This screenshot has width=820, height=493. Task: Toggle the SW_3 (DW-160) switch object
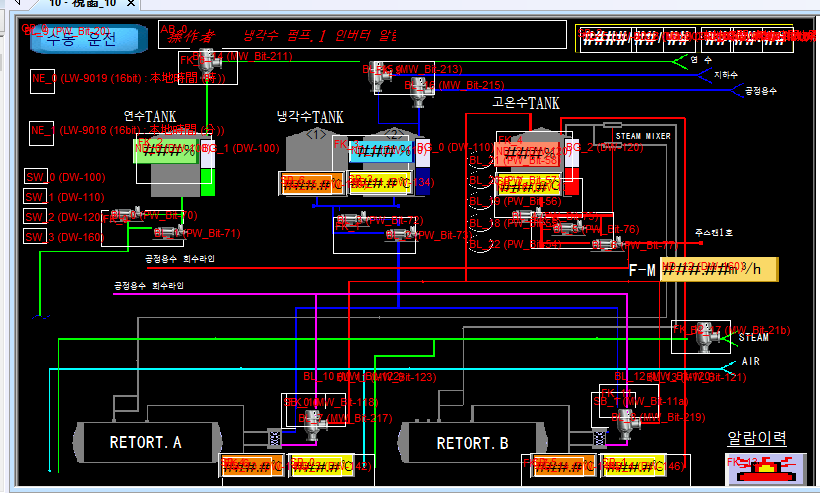tap(36, 237)
